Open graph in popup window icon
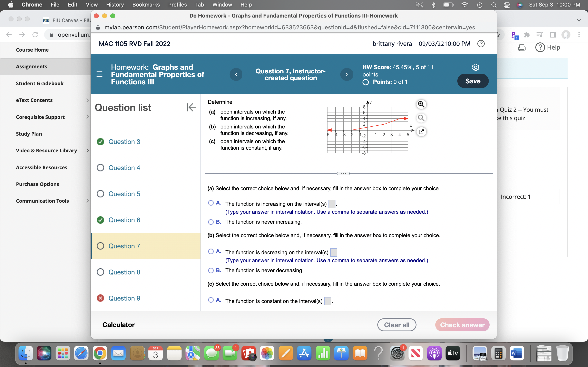Viewport: 588px width, 367px height. (421, 132)
